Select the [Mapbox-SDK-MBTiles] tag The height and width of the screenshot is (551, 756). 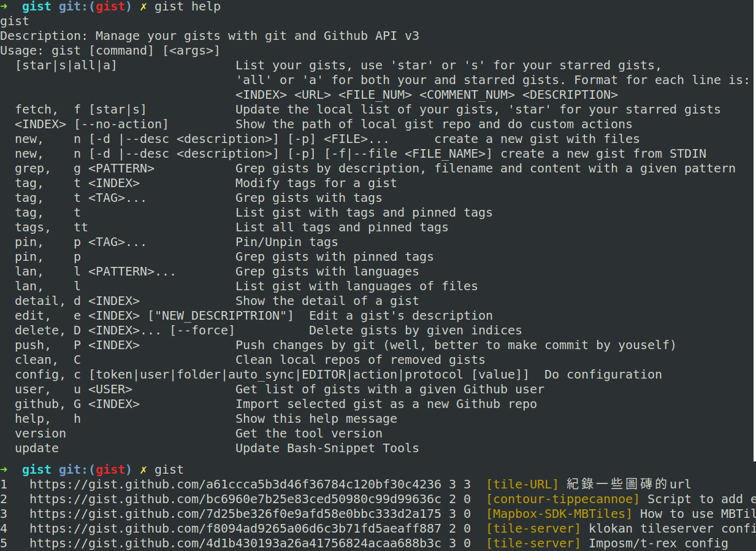tap(559, 514)
